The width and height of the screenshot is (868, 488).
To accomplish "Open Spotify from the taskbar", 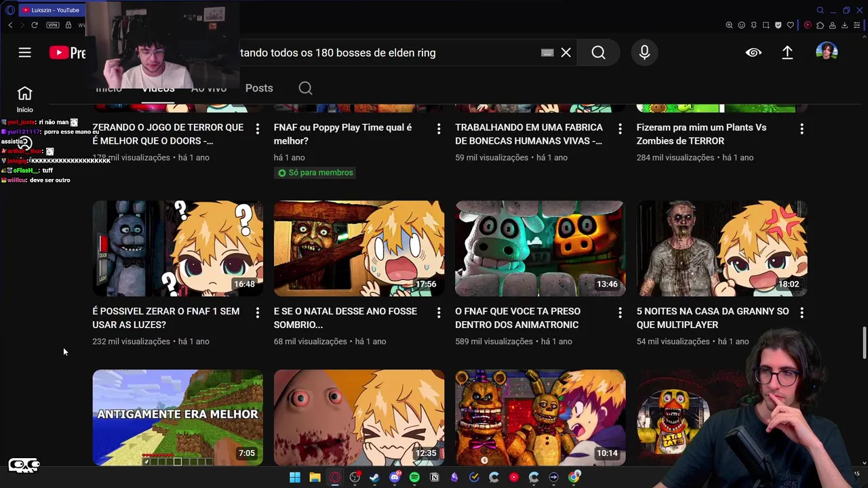I will pos(414,477).
